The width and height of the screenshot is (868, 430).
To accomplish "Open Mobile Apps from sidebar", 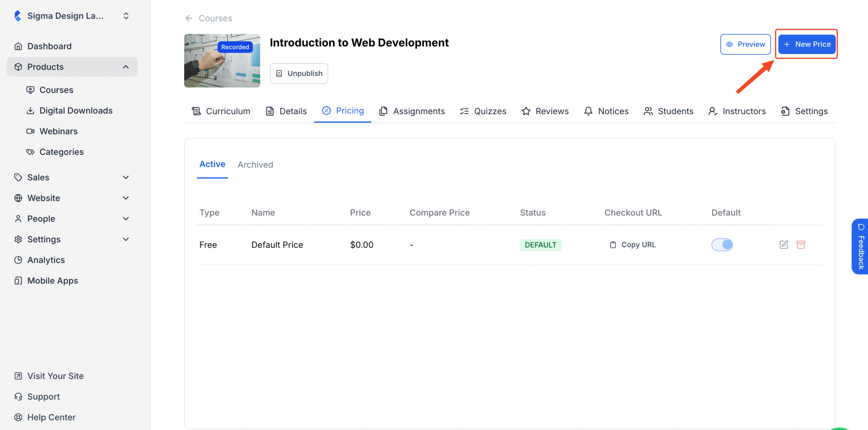I will coord(52,281).
